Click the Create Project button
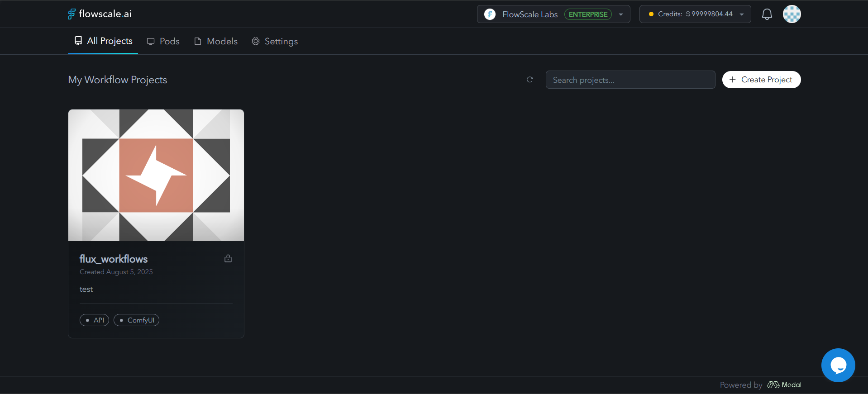This screenshot has height=394, width=868. pyautogui.click(x=761, y=80)
